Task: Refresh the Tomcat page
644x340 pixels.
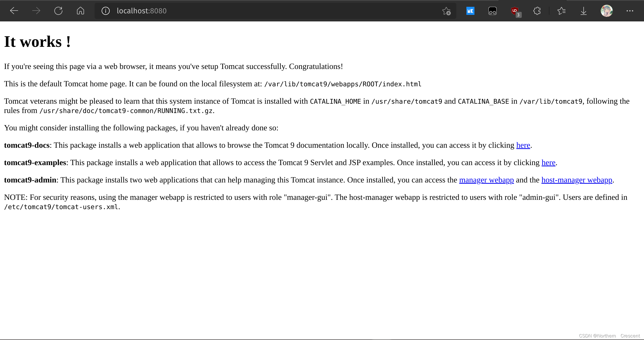Action: (x=58, y=11)
